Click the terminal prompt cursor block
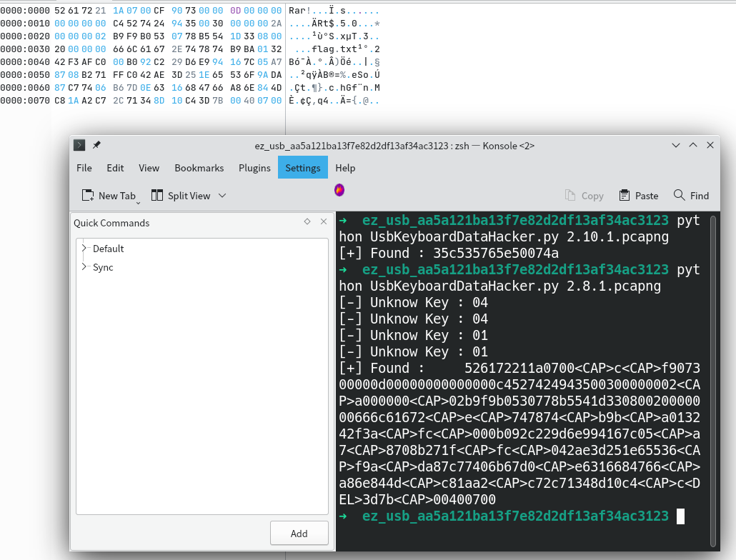This screenshot has height=560, width=736. pyautogui.click(x=680, y=516)
